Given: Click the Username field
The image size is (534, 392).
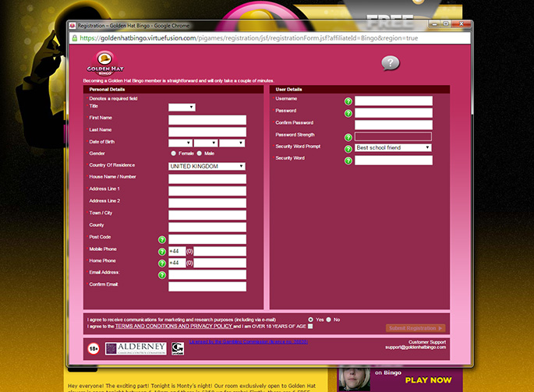Looking at the screenshot, I should [394, 101].
